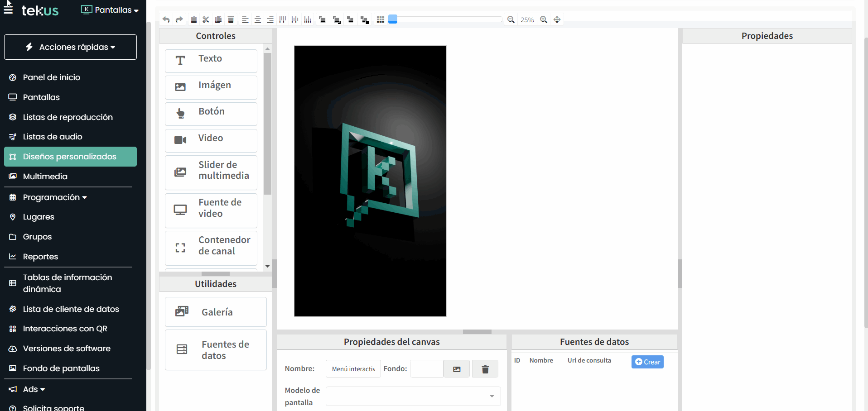The height and width of the screenshot is (411, 868).
Task: Go to Listas de reproducción
Action: point(68,117)
